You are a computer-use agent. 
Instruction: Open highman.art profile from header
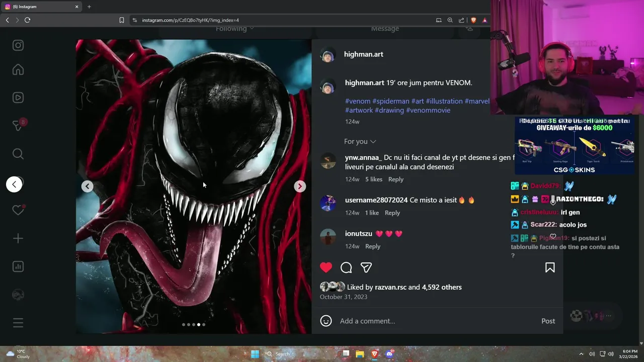(x=364, y=54)
